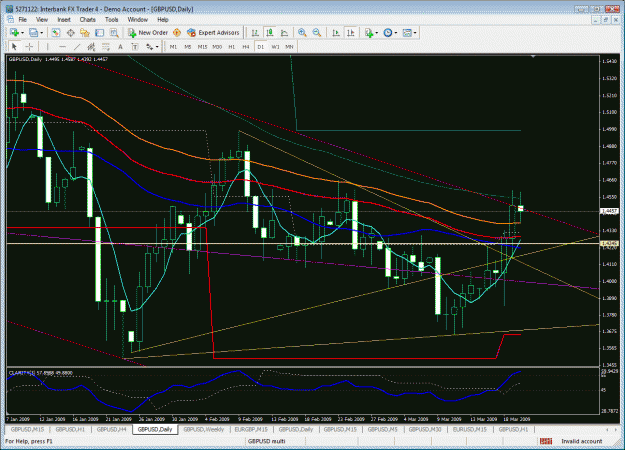625x450 pixels.
Task: Expand the Periods clock dropdown arrow
Action: click(x=395, y=33)
